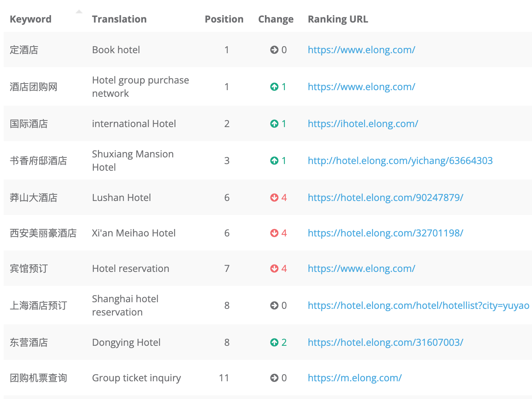Click position value 2 for 国际酒店

point(227,124)
